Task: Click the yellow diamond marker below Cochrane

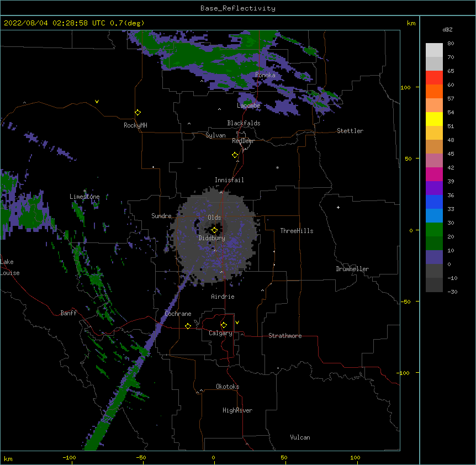Action: click(188, 326)
